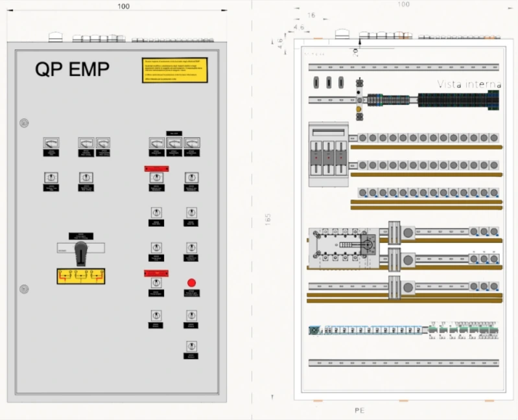Push the red emergency button
The width and height of the screenshot is (518, 420).
[192, 283]
